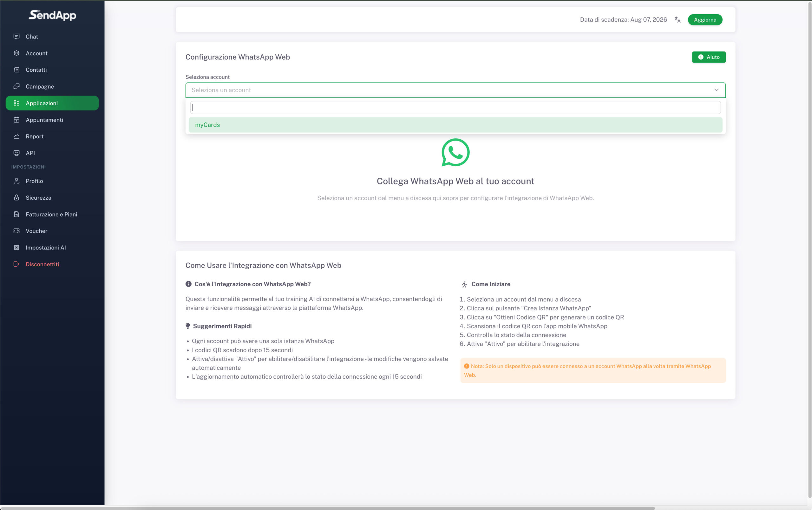Click the Voucher ticket icon
812x510 pixels.
click(x=16, y=231)
